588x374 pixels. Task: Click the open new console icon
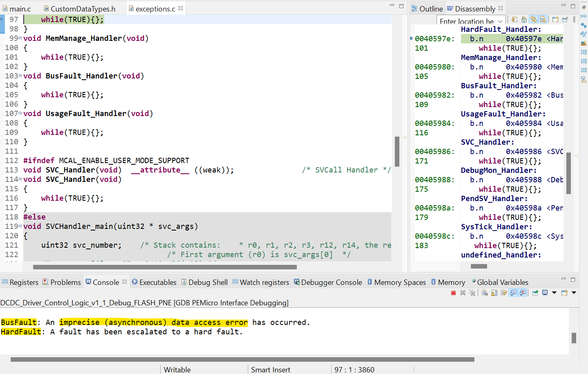click(x=564, y=293)
